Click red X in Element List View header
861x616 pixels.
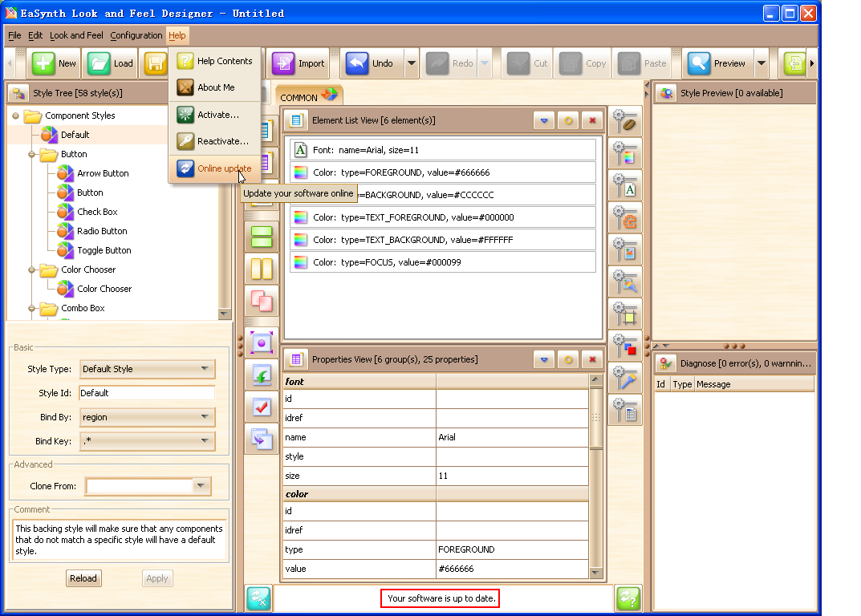[x=592, y=120]
